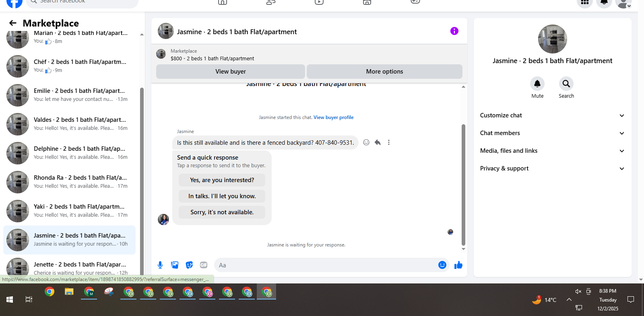Open Valdes conversation in list
644x316 pixels.
click(x=69, y=124)
